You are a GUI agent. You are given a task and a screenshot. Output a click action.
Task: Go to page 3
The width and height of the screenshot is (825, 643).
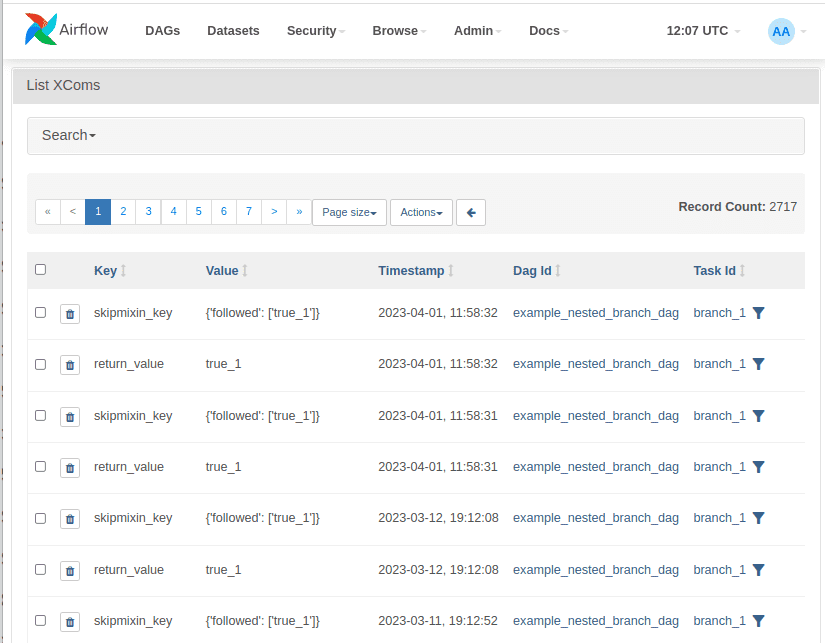148,212
